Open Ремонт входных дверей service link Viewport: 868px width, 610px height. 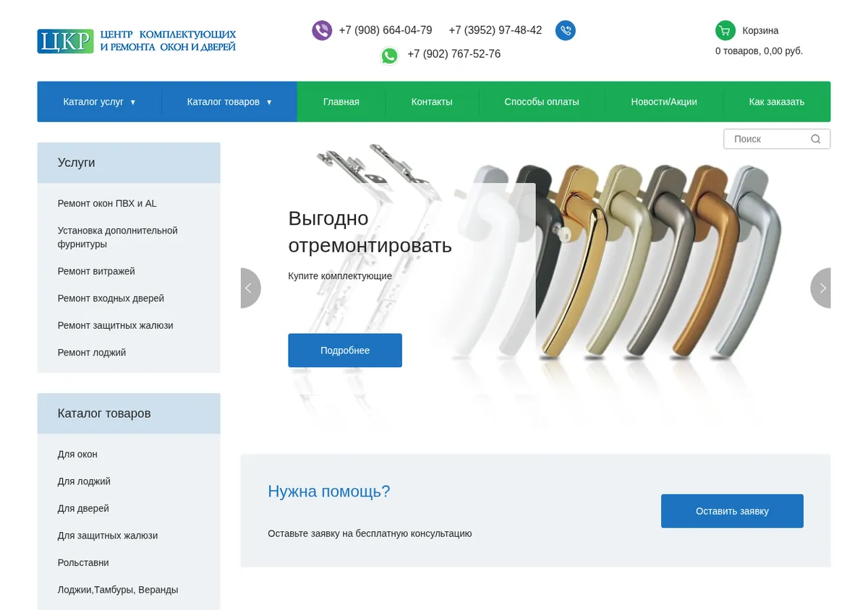[x=111, y=298]
